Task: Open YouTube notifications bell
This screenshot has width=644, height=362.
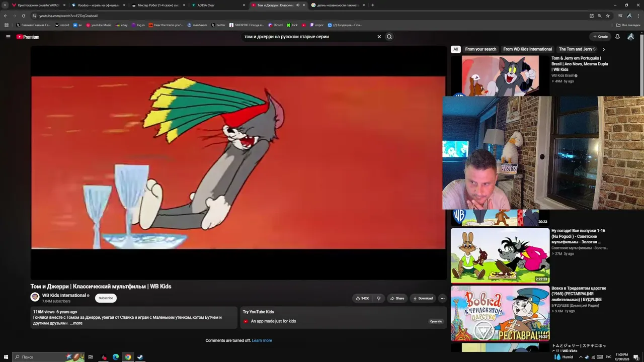Action: click(x=617, y=37)
